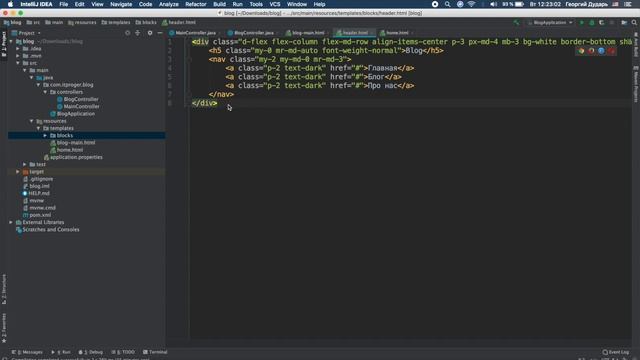The width and height of the screenshot is (640, 360).
Task: Open the Event Log panel
Action: 616,352
